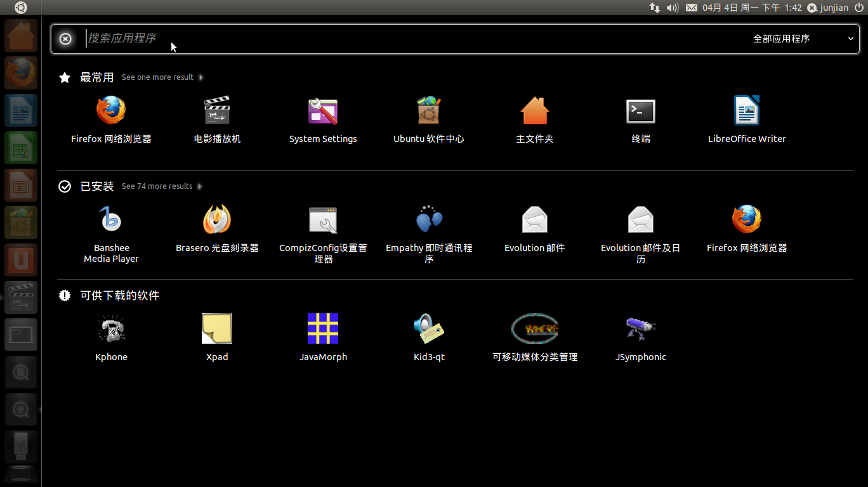Select JavaMorph downloadable app
The width and height of the screenshot is (868, 487).
pos(323,338)
